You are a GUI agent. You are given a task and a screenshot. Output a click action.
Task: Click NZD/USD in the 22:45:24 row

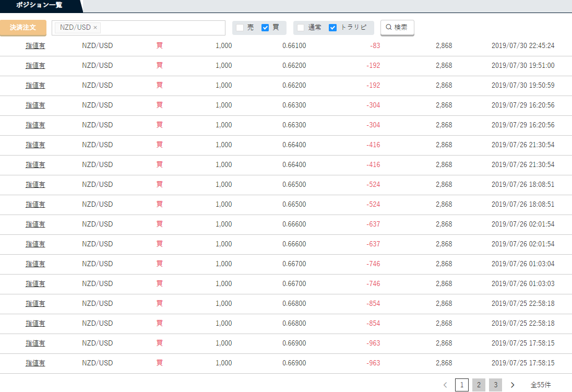click(x=98, y=45)
